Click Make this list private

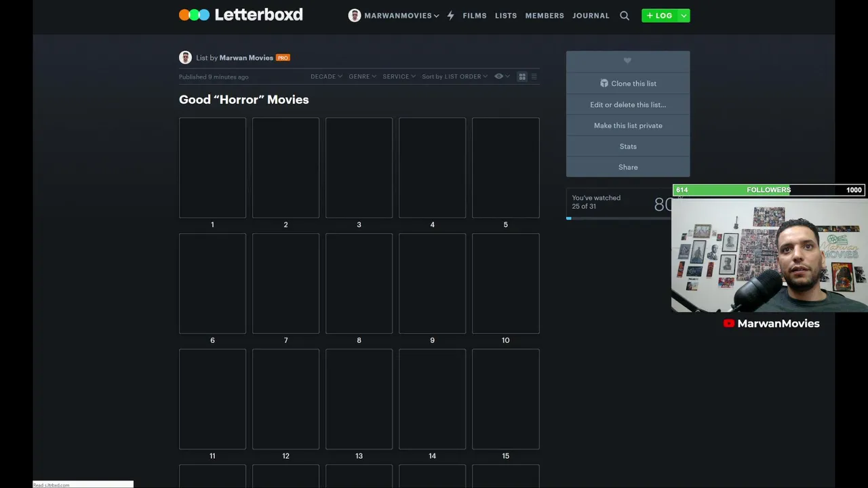point(628,125)
